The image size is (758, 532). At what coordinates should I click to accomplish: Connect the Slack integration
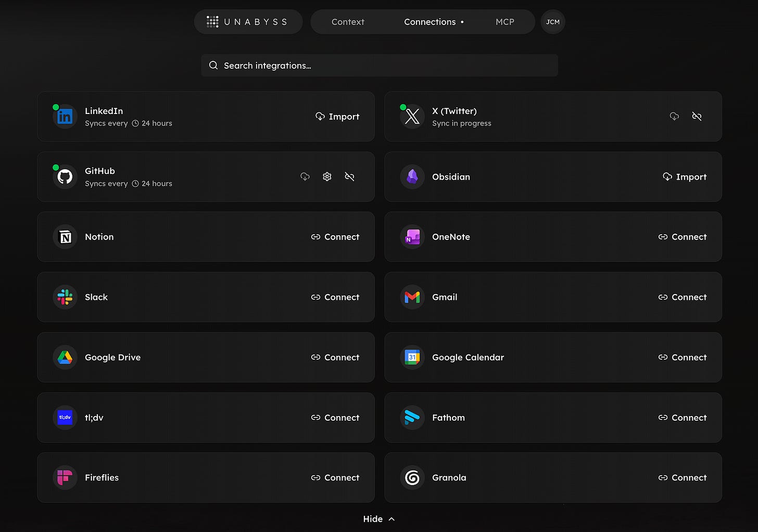coord(335,297)
